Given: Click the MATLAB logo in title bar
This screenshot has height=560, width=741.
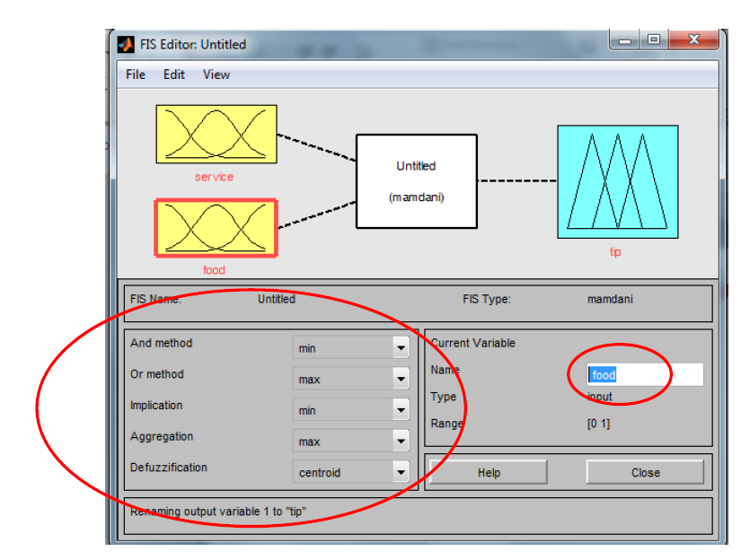Looking at the screenshot, I should point(126,44).
